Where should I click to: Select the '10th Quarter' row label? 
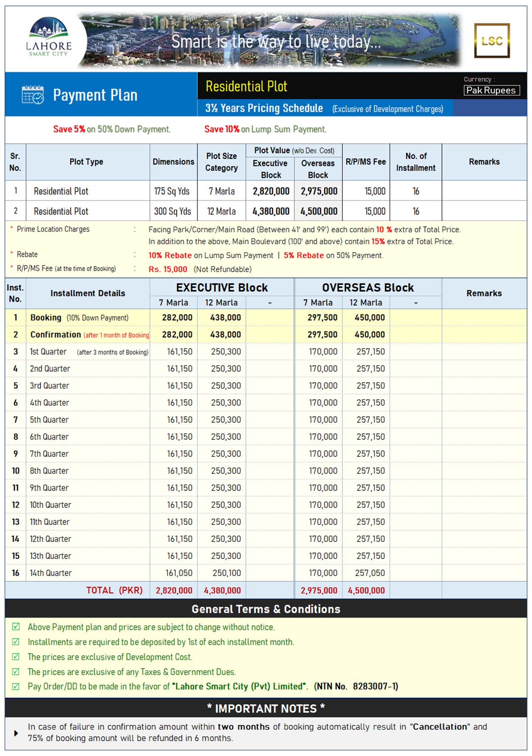coord(50,505)
